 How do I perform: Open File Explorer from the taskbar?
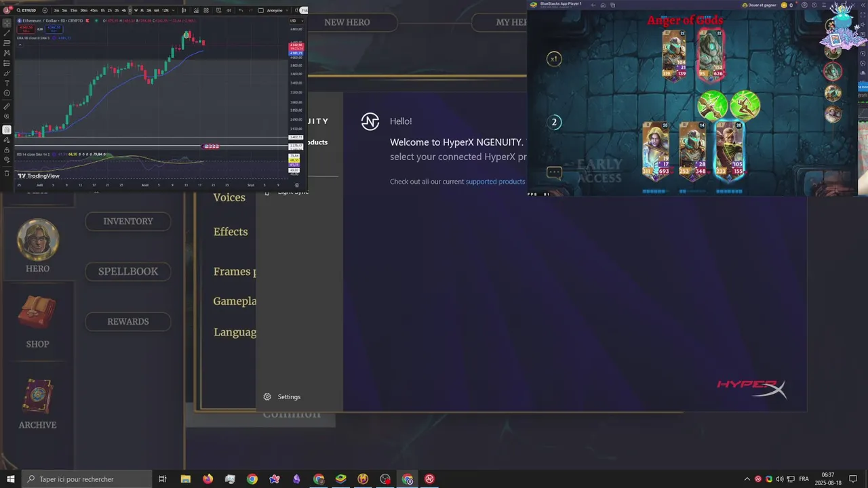[186, 479]
